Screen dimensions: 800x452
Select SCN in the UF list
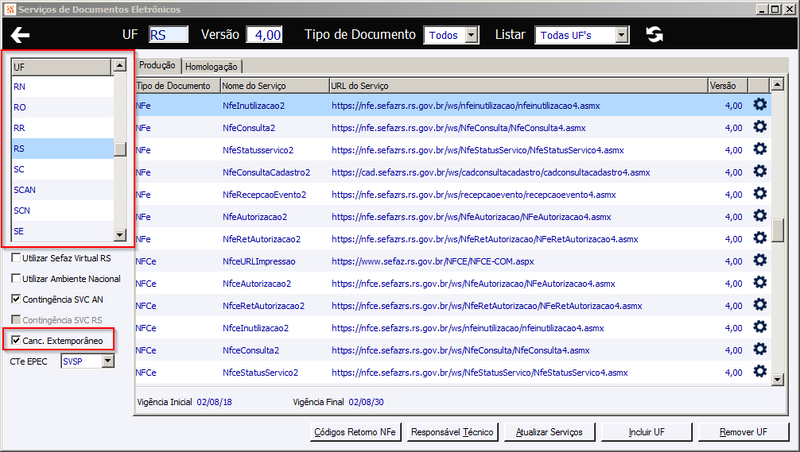pos(62,210)
